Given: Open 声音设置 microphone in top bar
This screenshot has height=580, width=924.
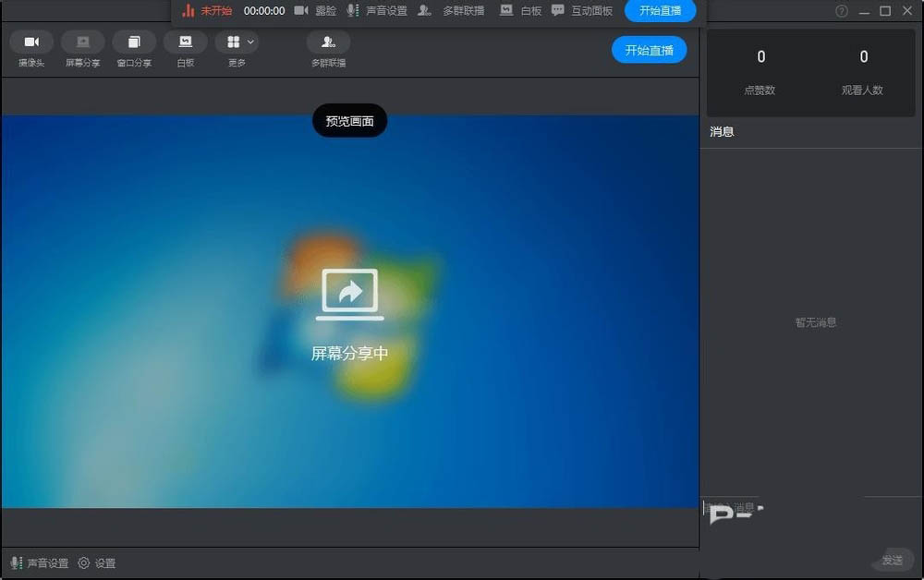Looking at the screenshot, I should click(x=377, y=10).
